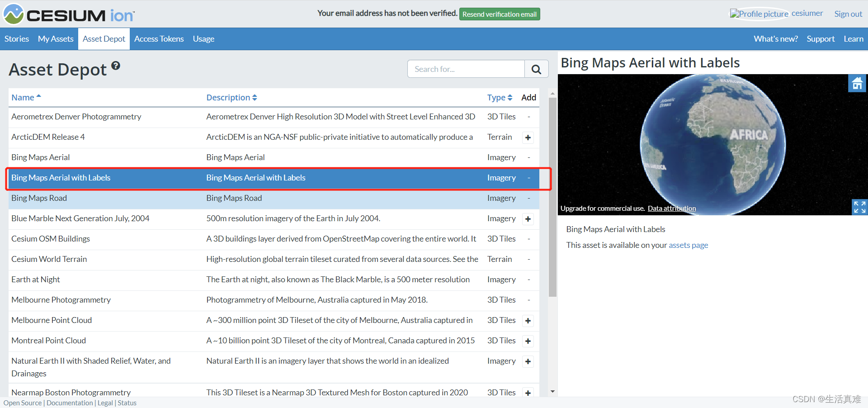Screen dimensions: 868x408
Task: Click the profile picture icon
Action: [x=759, y=14]
